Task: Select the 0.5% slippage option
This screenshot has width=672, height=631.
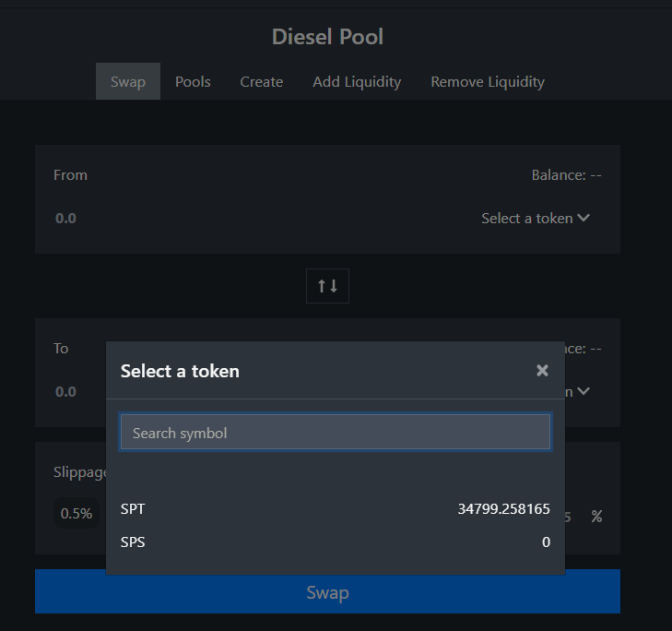Action: tap(77, 513)
